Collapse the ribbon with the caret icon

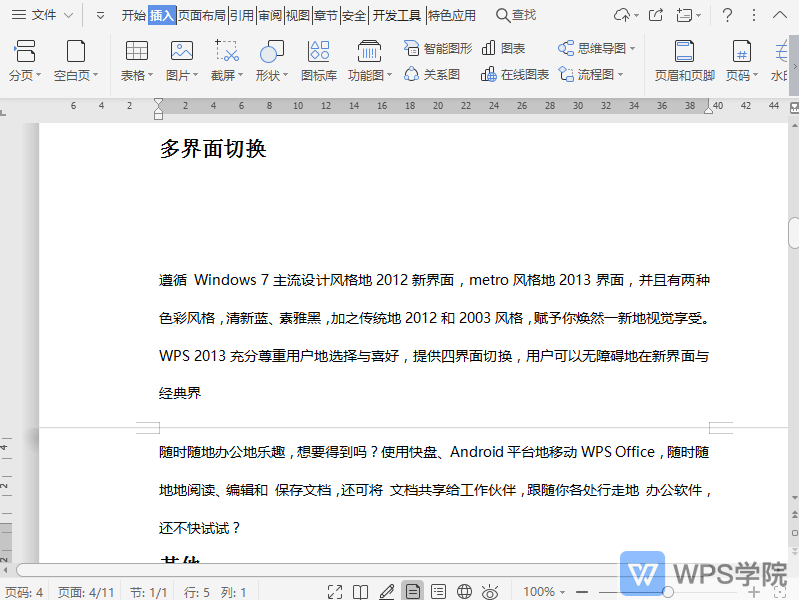pyautogui.click(x=780, y=15)
